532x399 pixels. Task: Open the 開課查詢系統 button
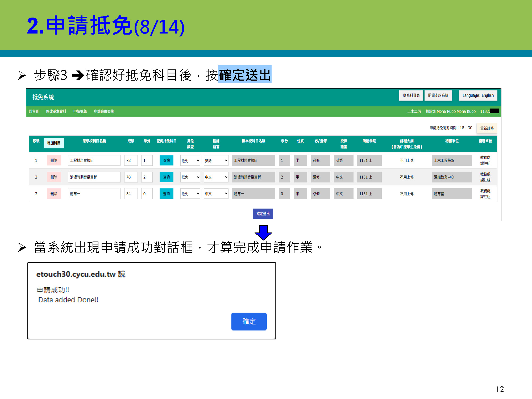tap(438, 95)
